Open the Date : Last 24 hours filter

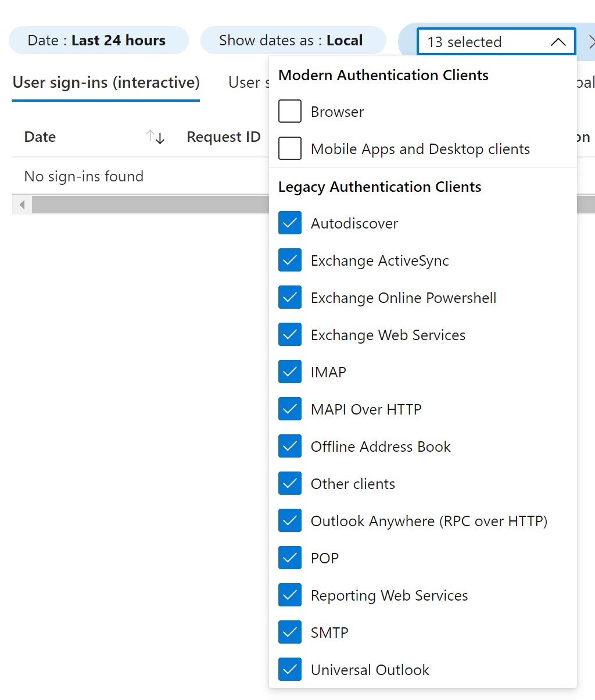tap(98, 40)
